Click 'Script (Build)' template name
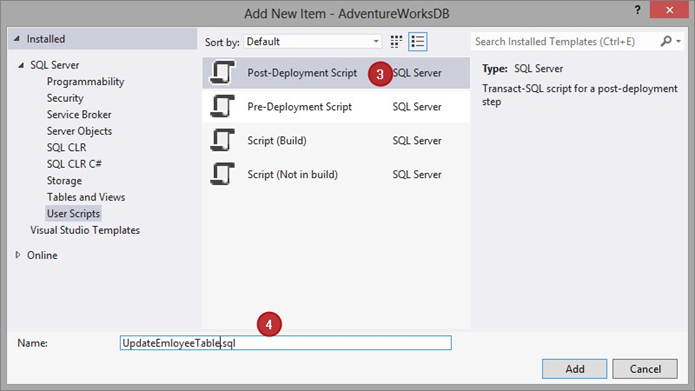Image resolution: width=695 pixels, height=391 pixels. [277, 141]
